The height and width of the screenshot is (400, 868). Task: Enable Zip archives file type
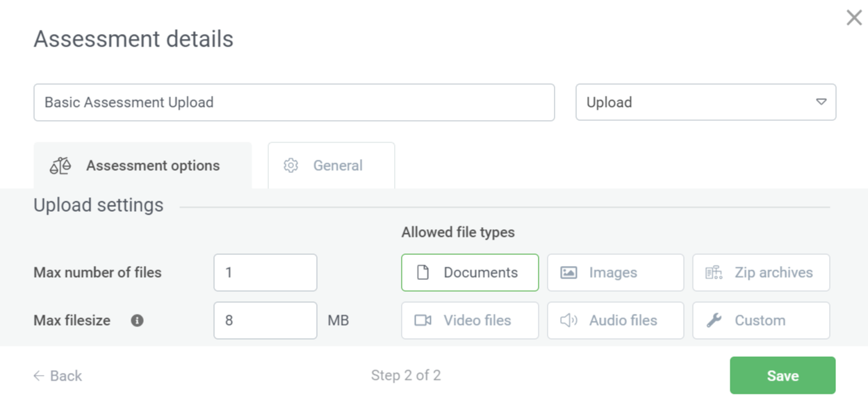click(x=761, y=273)
